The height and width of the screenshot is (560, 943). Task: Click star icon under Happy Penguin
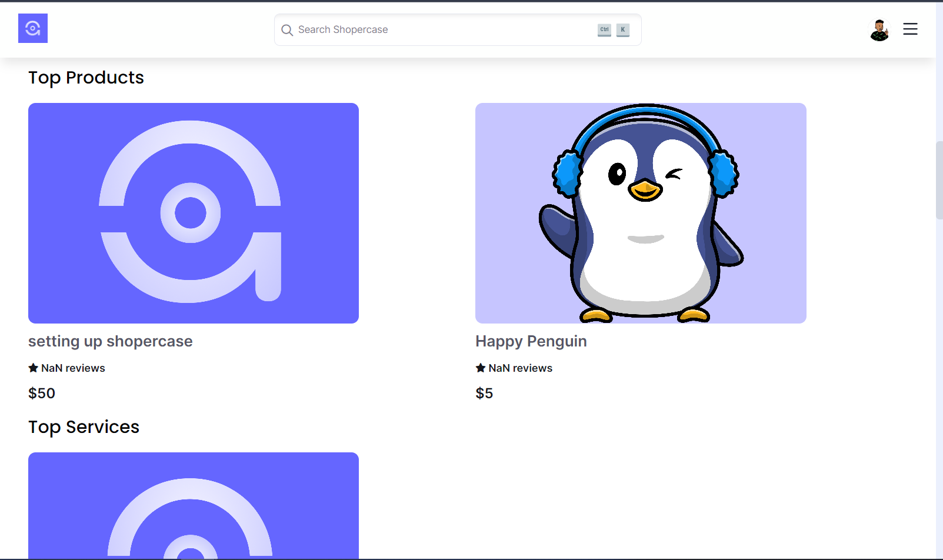pyautogui.click(x=481, y=368)
